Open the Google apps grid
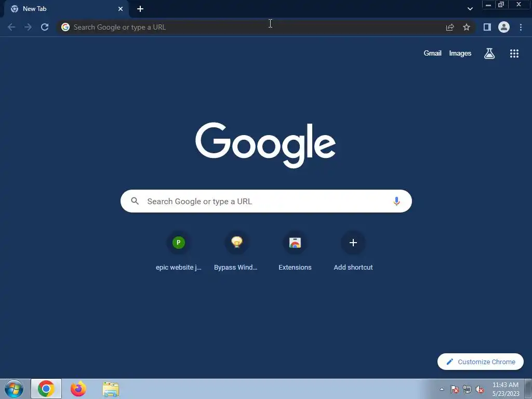 [514, 54]
